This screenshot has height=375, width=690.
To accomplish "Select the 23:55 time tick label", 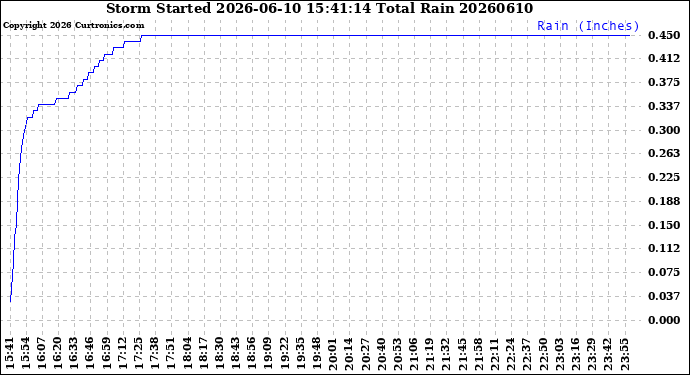I will (x=624, y=353).
